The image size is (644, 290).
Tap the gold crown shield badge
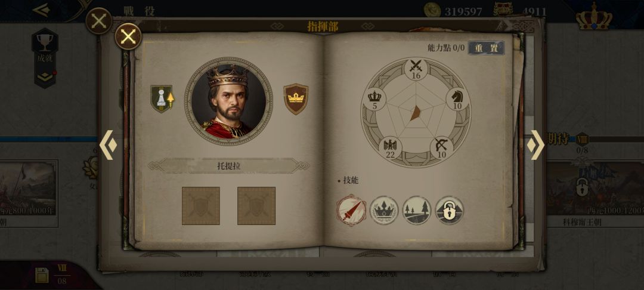click(x=296, y=99)
